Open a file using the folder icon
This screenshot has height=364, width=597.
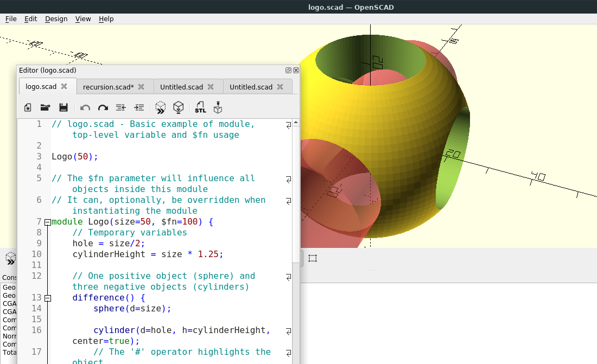[45, 107]
